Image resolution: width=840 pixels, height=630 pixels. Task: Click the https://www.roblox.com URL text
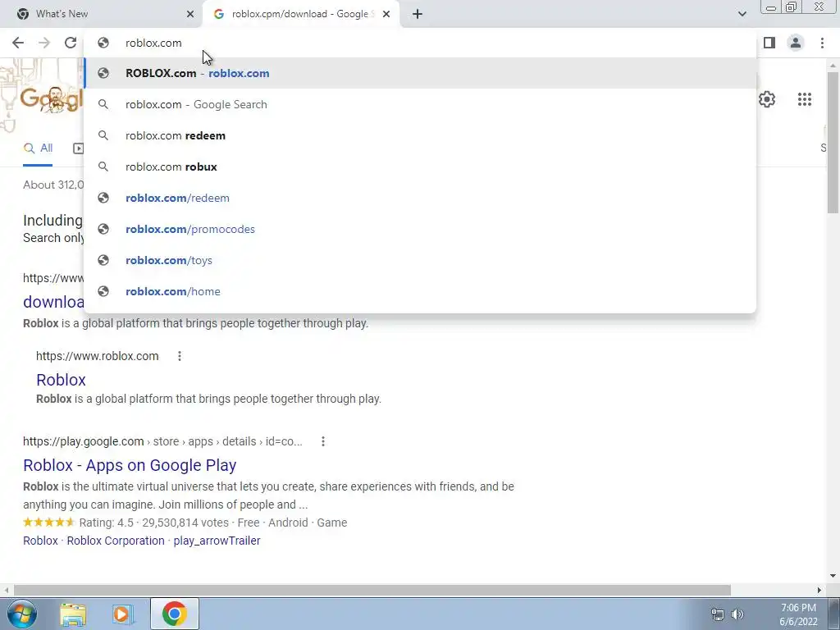(x=98, y=356)
